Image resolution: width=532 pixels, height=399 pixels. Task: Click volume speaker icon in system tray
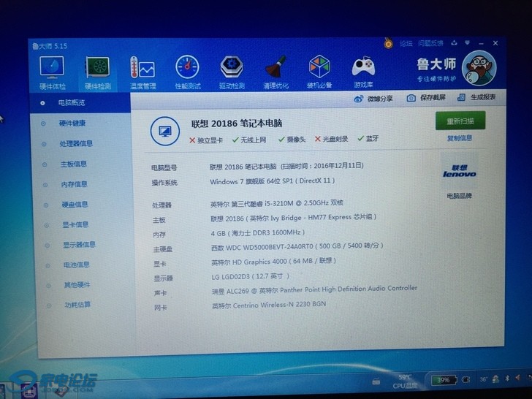click(518, 378)
